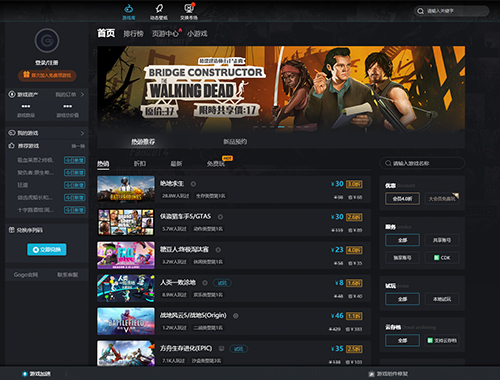Select the 大会员免费玩 discount filter
The height and width of the screenshot is (380, 500).
[x=442, y=199]
